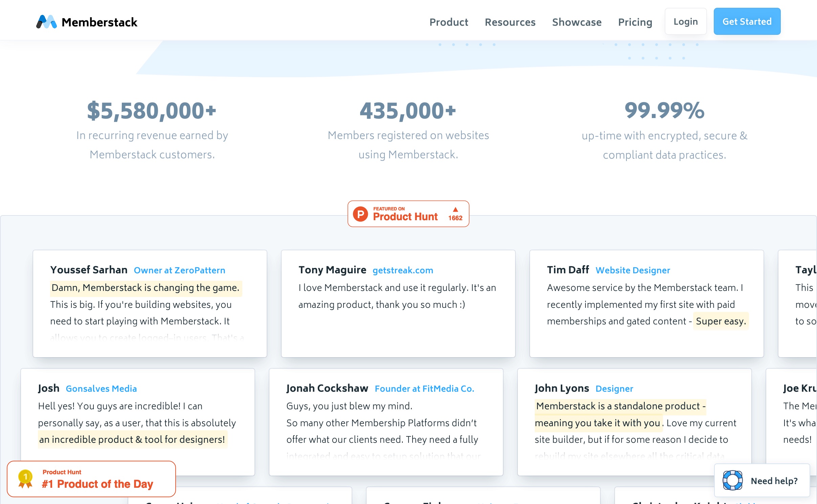This screenshot has height=504, width=817.
Task: Click the Website Designer link beside Tim Daff
Action: (x=633, y=270)
